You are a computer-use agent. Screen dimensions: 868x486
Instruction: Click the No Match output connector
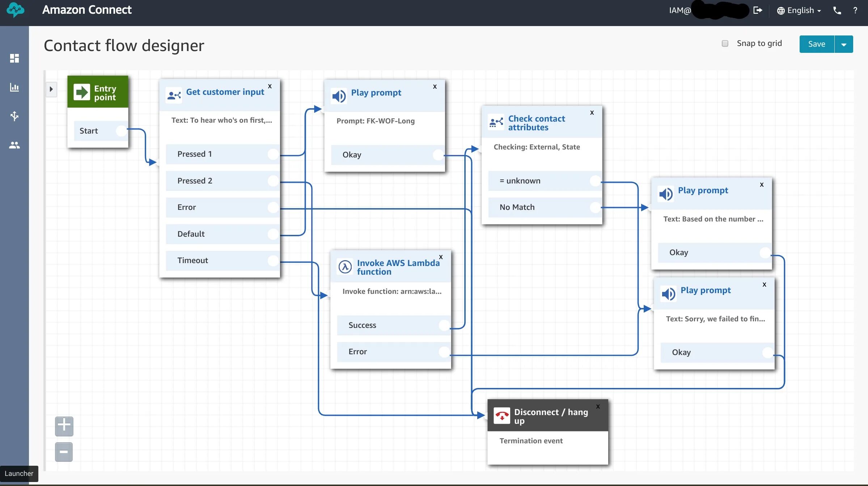(595, 207)
